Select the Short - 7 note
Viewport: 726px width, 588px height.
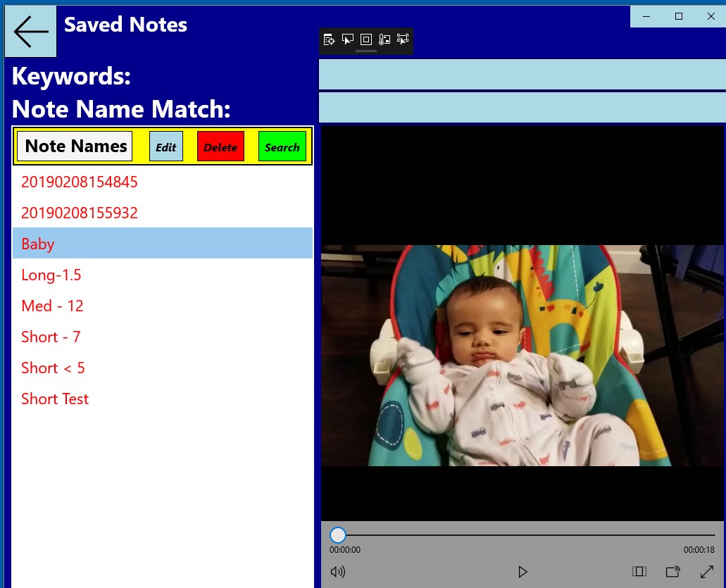click(163, 336)
